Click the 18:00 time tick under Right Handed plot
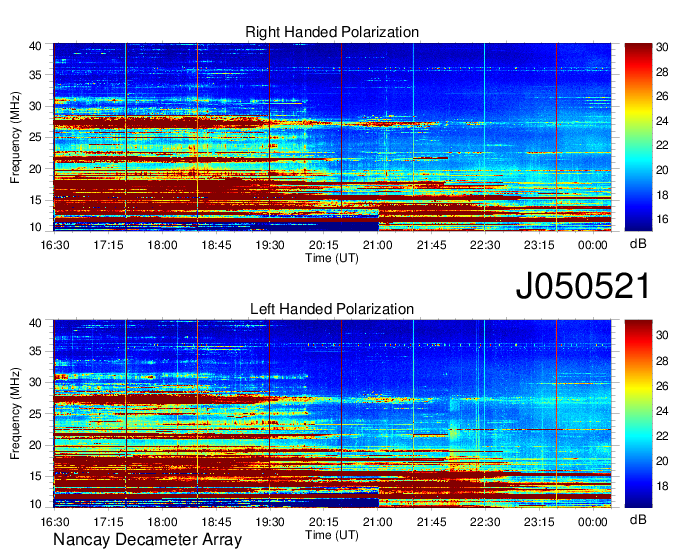The image size is (680, 552). coord(162,245)
